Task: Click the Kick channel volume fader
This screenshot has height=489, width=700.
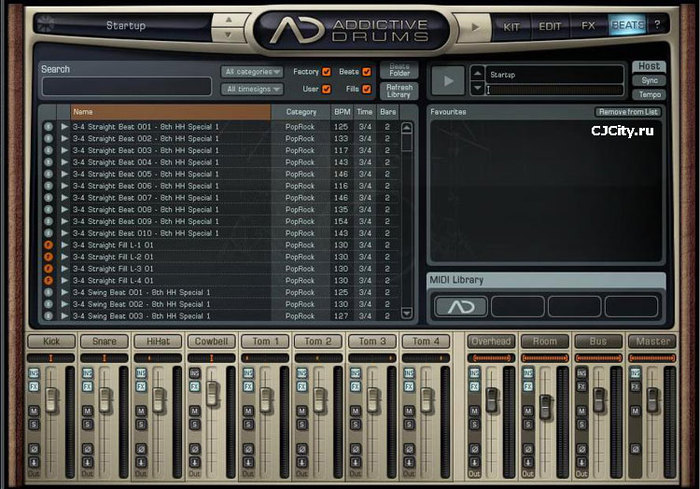Action: pyautogui.click(x=52, y=400)
